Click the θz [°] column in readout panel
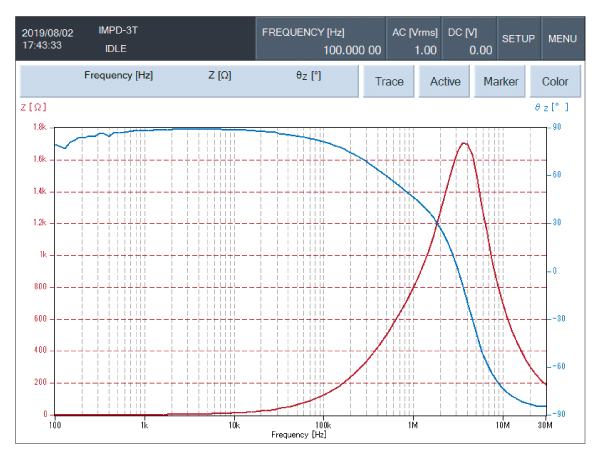Image resolution: width=600 pixels, height=459 pixels. point(308,76)
